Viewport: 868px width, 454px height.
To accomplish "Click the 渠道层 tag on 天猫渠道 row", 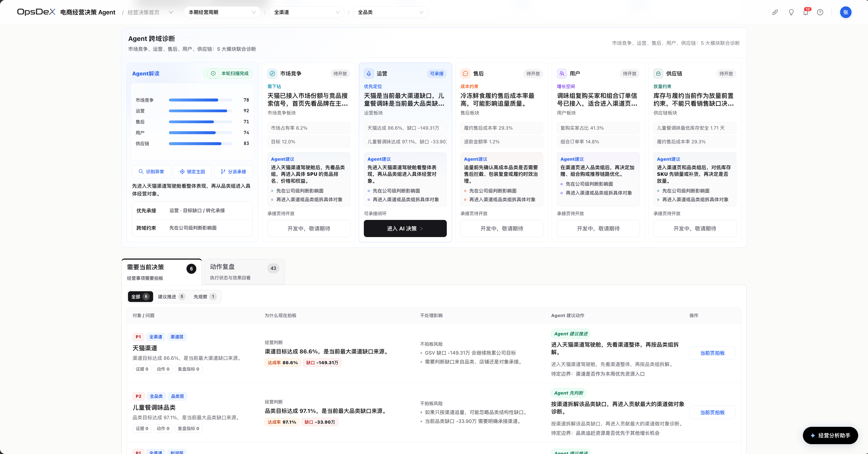I will click(177, 337).
